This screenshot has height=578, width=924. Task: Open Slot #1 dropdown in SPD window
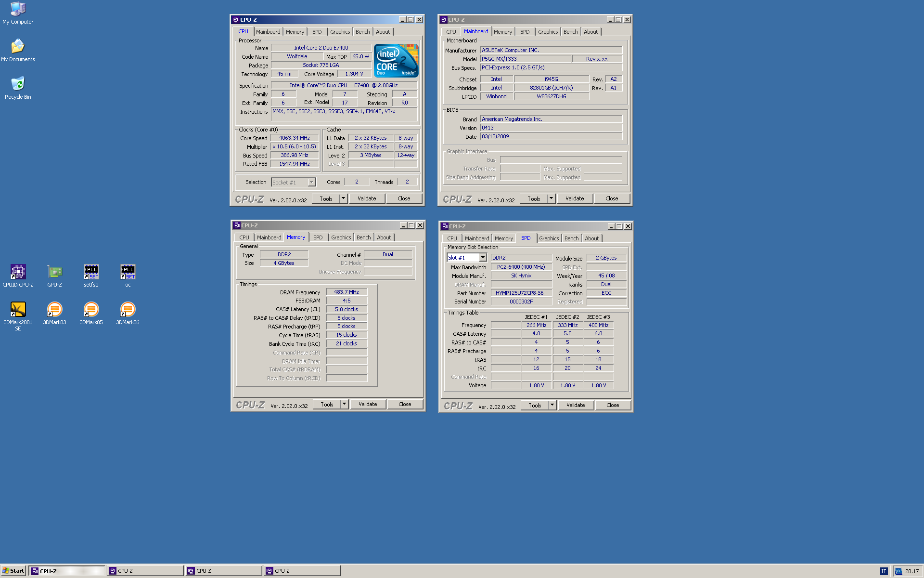[x=483, y=258]
